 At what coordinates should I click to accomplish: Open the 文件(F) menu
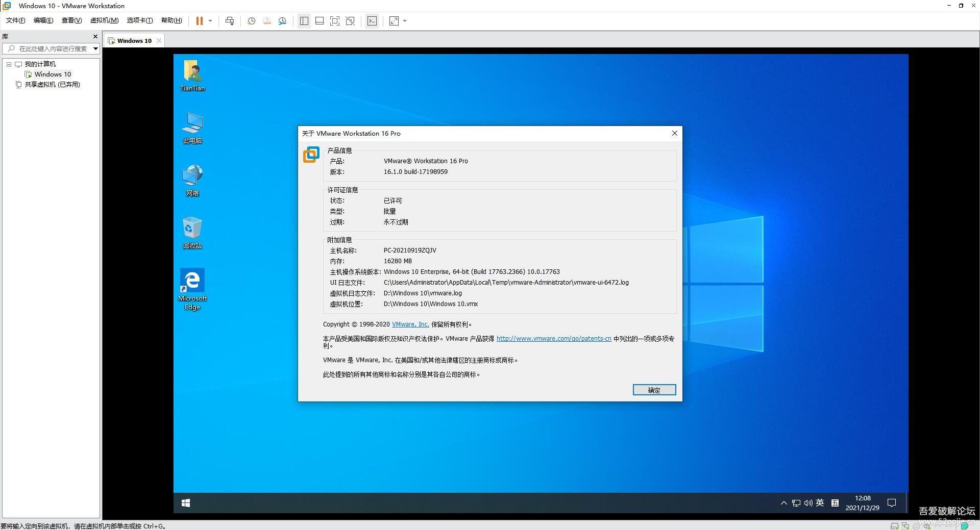tap(15, 20)
